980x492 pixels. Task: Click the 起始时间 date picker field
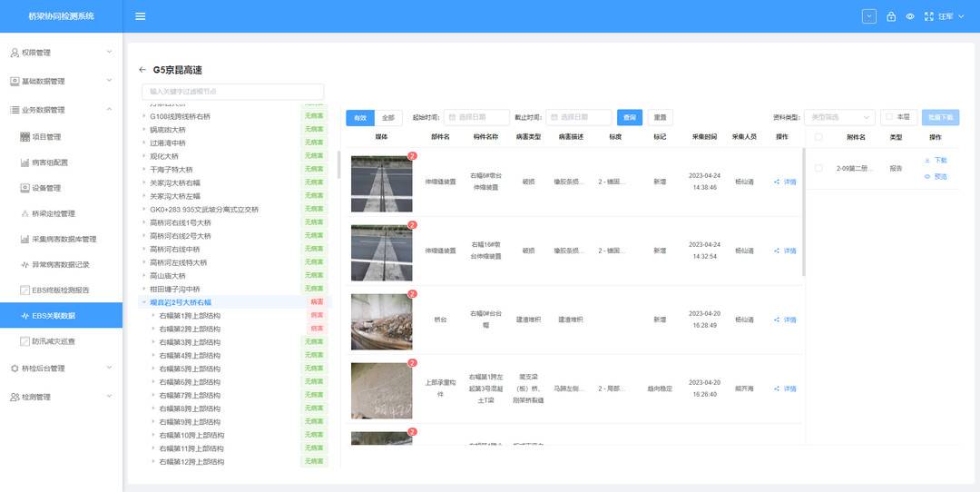[476, 118]
